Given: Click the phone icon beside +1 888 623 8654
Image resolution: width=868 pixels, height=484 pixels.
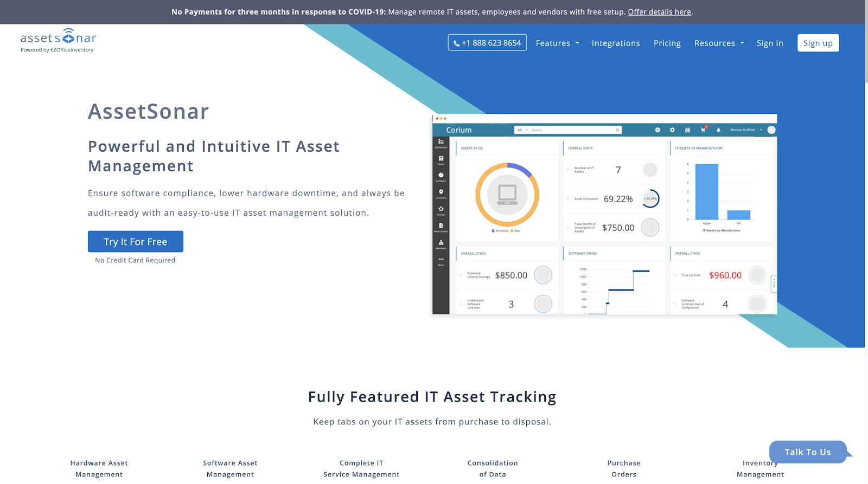Looking at the screenshot, I should [457, 43].
